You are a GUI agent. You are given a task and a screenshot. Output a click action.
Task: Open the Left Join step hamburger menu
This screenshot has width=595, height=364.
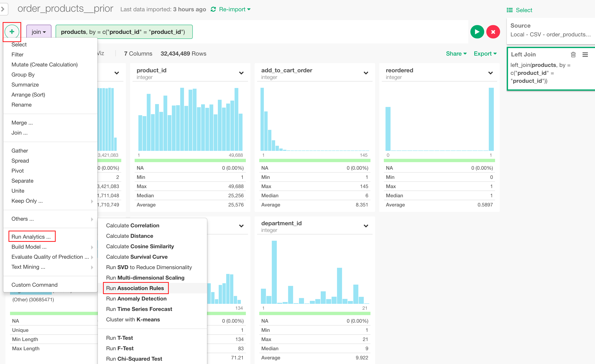(585, 55)
